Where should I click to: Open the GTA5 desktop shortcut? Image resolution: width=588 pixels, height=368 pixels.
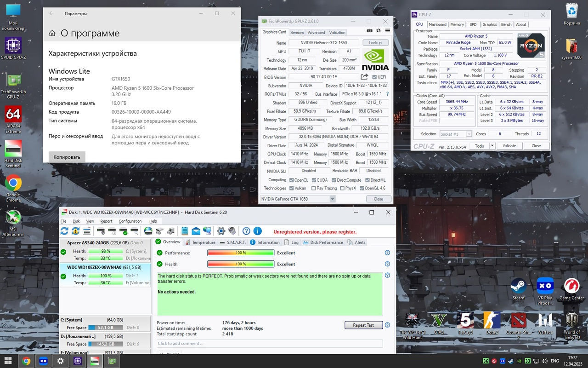(x=439, y=323)
